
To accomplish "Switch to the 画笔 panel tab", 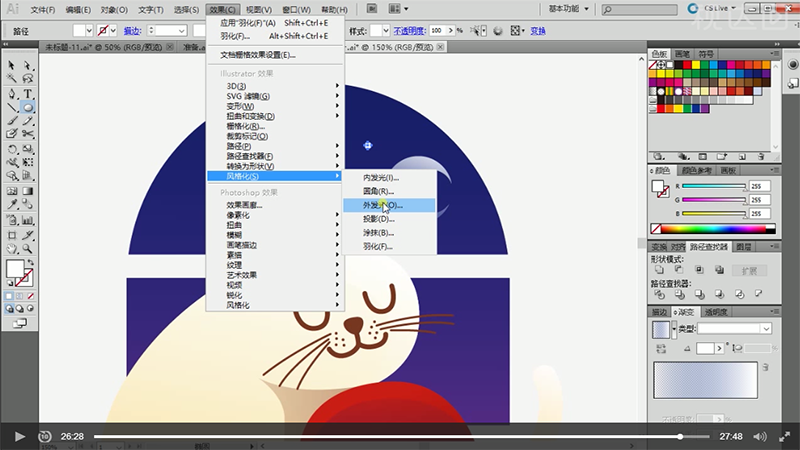I will 682,54.
